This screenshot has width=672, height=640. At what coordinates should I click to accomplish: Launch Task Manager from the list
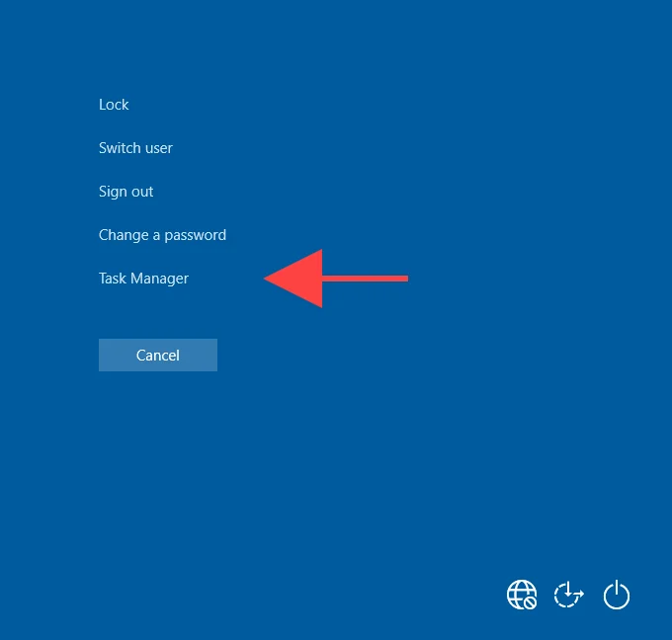click(143, 279)
